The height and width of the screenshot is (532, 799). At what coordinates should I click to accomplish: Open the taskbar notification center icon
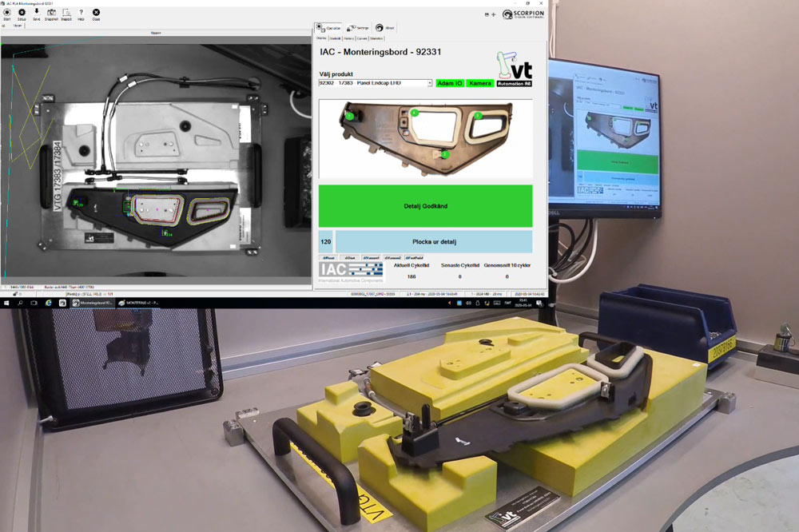tap(539, 304)
